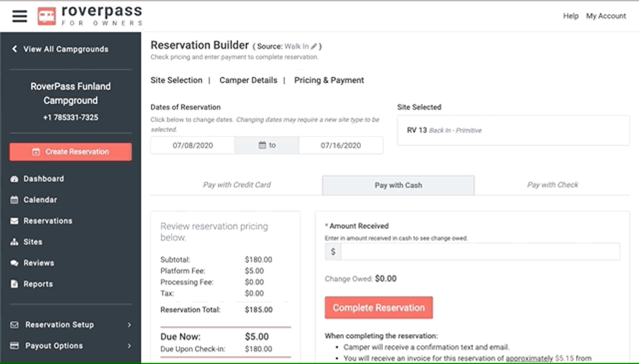
Task: Click the Reviews speech bubble icon
Action: coord(14,263)
